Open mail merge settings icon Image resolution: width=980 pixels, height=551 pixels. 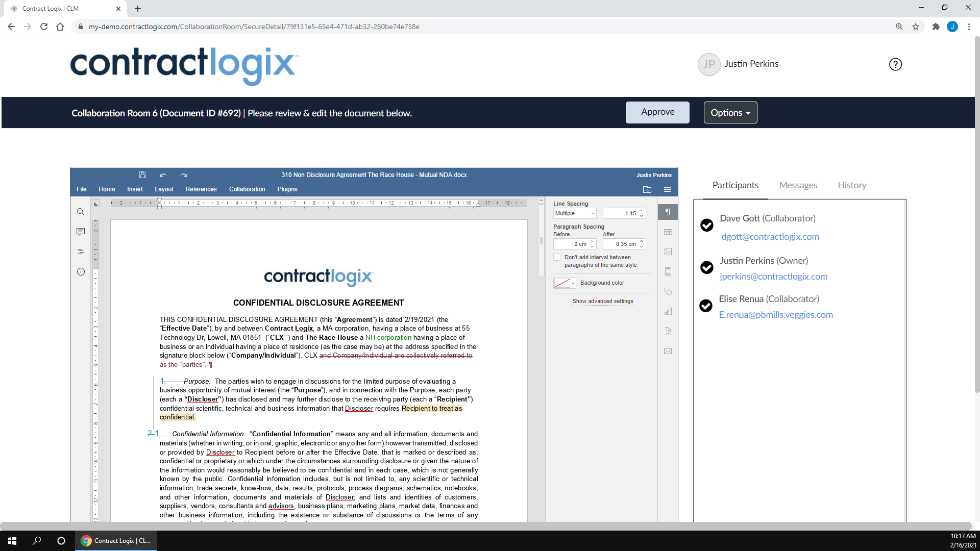point(668,351)
